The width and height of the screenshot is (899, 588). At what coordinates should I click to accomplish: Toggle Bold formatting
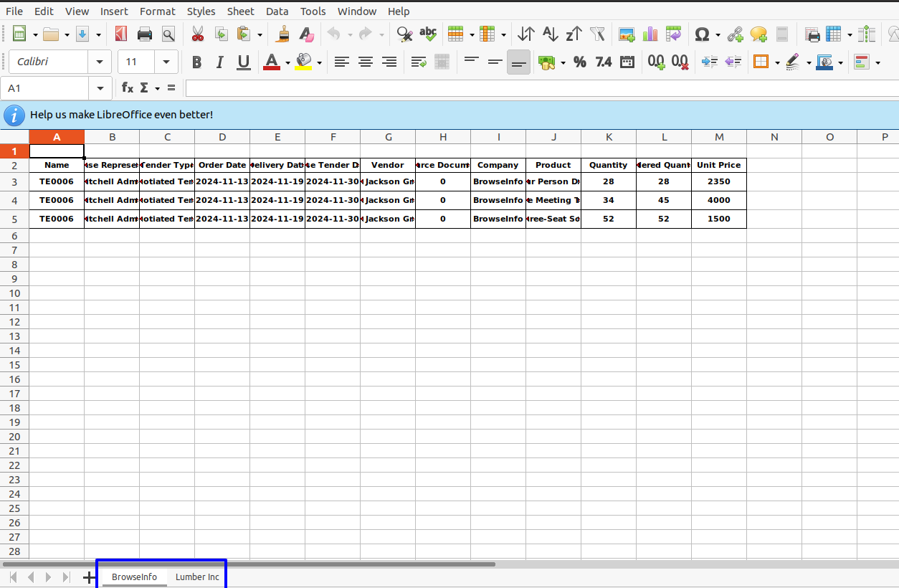click(196, 62)
